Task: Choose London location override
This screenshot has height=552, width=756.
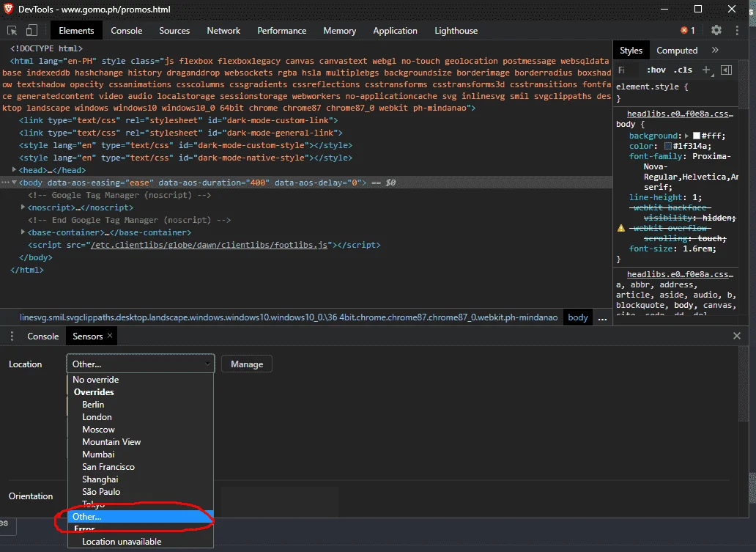Action: click(x=141, y=417)
